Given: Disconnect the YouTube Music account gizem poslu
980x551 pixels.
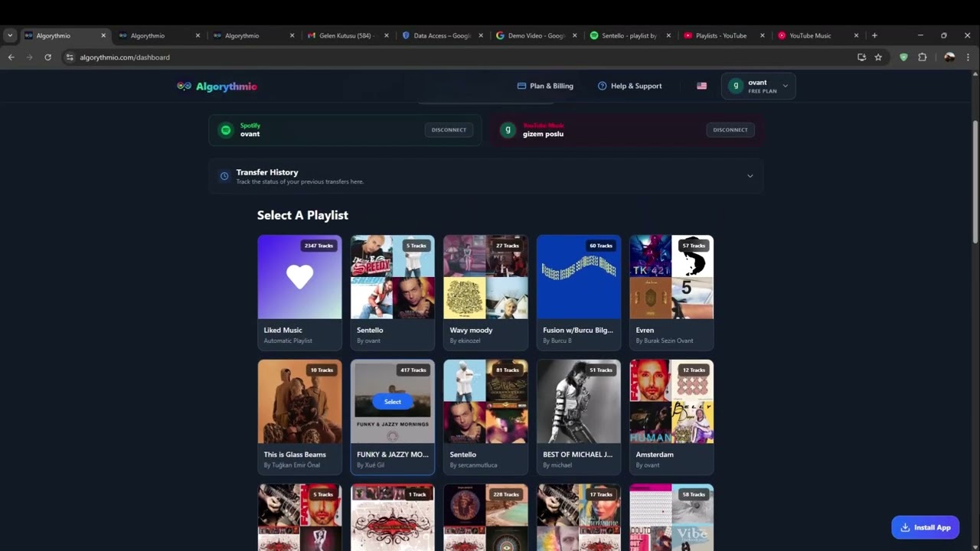Looking at the screenshot, I should coord(730,130).
